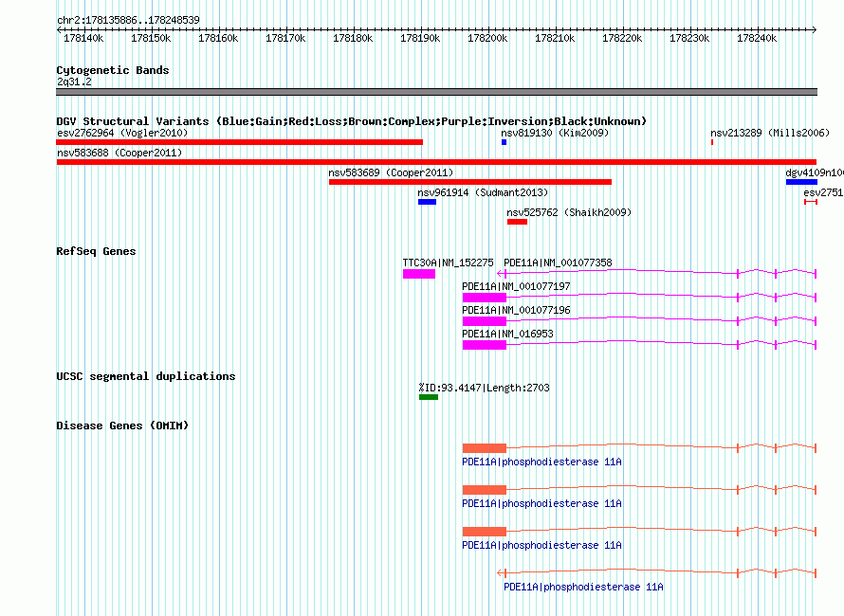
Task: Open the nsv819130 (Kim2009) variant label
Action: point(555,133)
